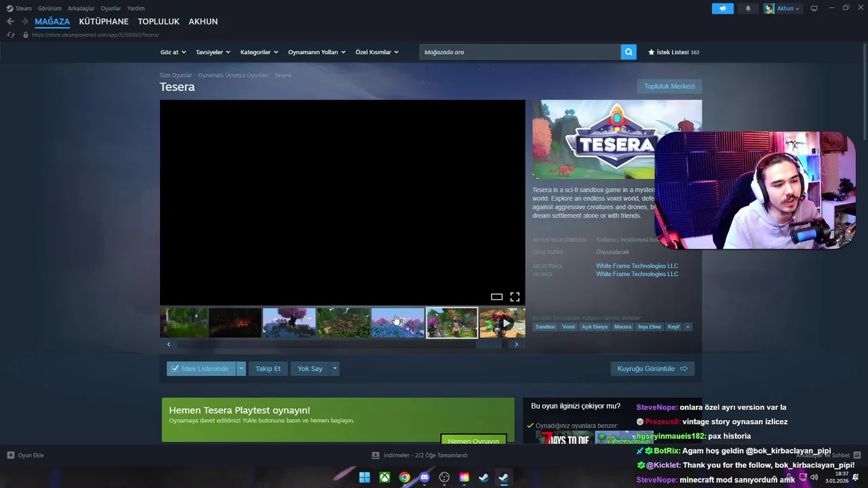Go forward with the arrow button

coord(24,22)
